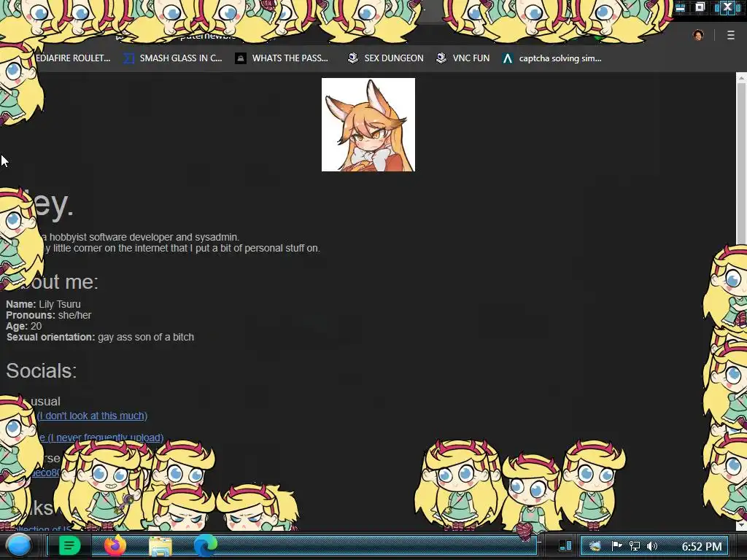Follow the "I don't look at this much" link
Screen dimensions: 747x560
click(93, 416)
